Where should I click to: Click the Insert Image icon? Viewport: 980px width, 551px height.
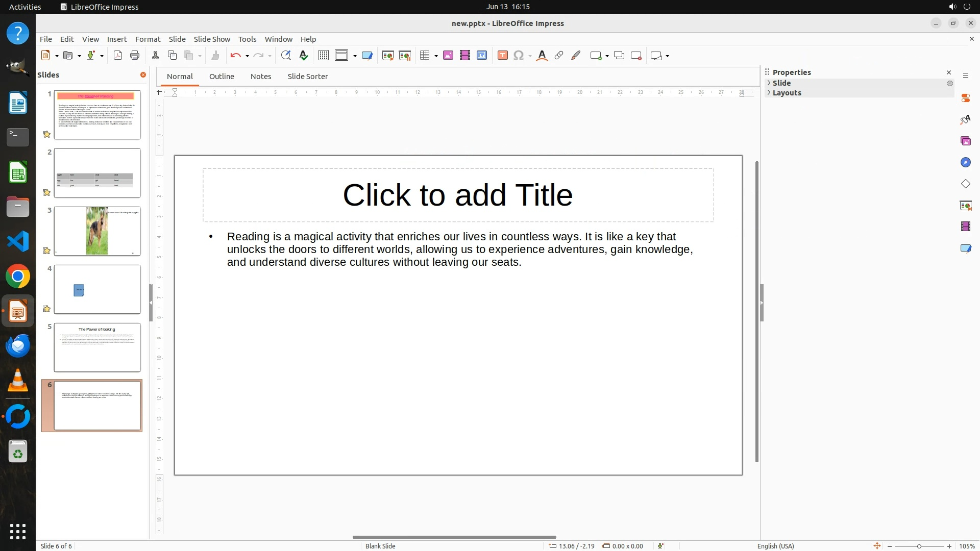pos(448,56)
